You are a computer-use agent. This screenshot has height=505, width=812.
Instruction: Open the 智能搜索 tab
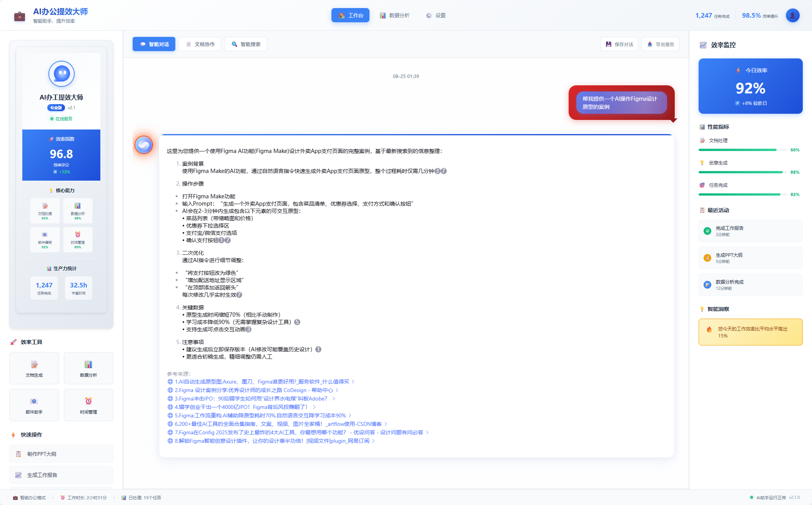(246, 44)
